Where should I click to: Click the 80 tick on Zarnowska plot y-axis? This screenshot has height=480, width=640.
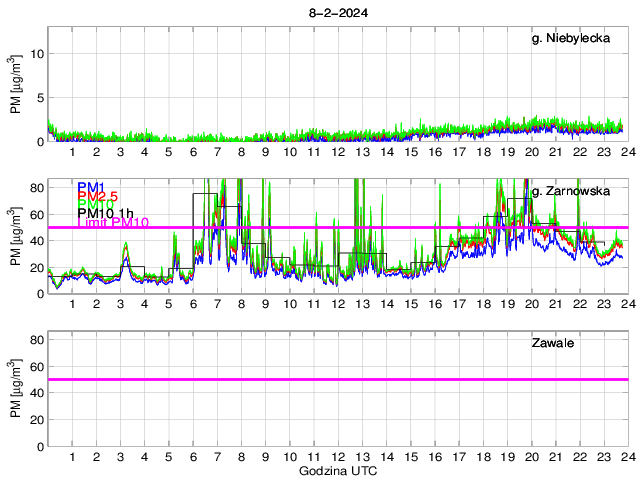coord(36,187)
